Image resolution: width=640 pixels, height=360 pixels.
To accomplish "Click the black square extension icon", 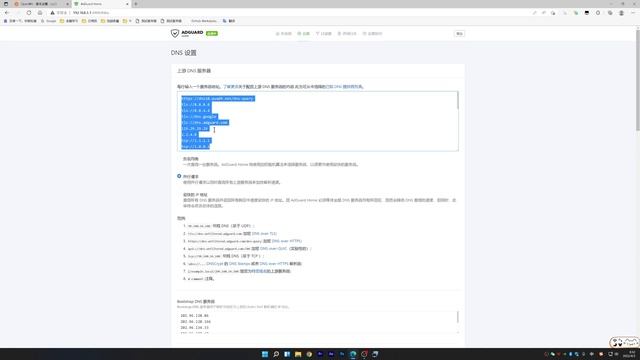I will [x=587, y=13].
